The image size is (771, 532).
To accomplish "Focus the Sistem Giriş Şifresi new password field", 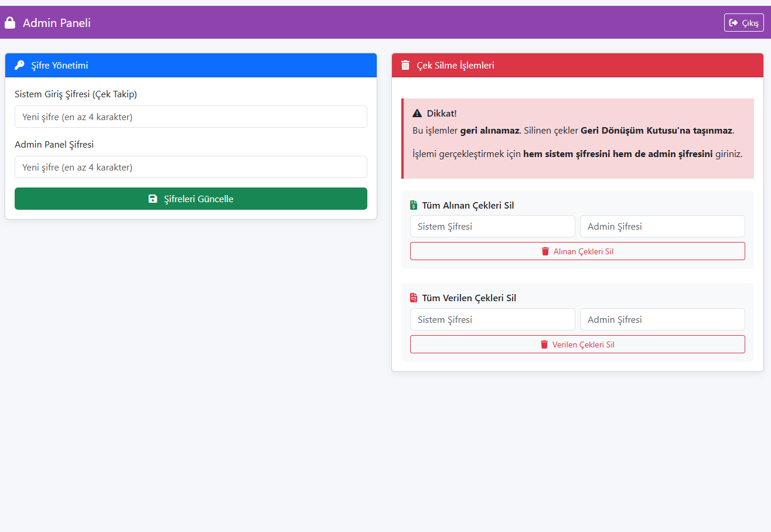I will 191,117.
